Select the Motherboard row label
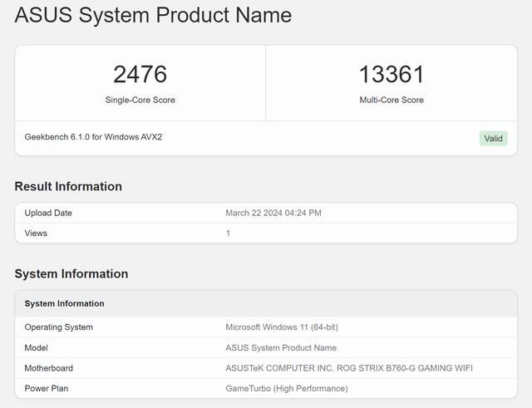532x408 pixels. pyautogui.click(x=48, y=368)
